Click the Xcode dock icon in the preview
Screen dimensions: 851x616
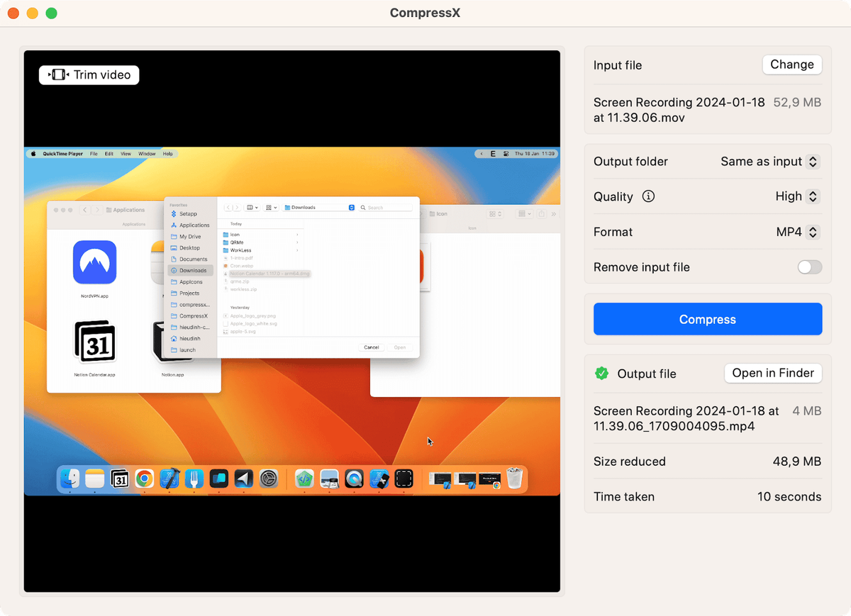[169, 478]
